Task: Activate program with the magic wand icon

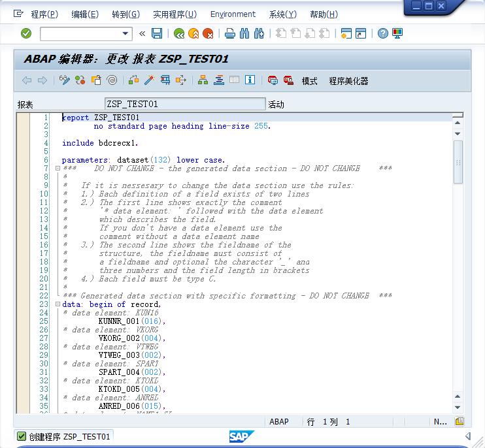Action: coord(150,80)
